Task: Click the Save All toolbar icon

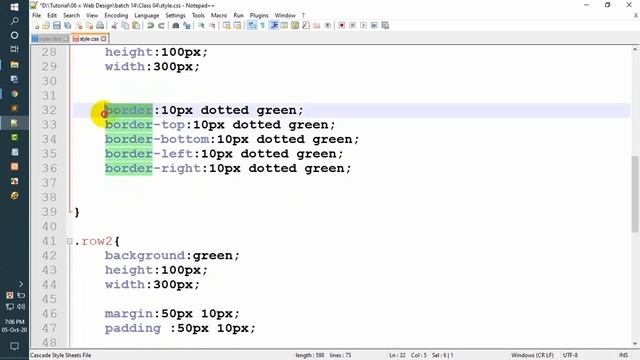Action: [67, 25]
